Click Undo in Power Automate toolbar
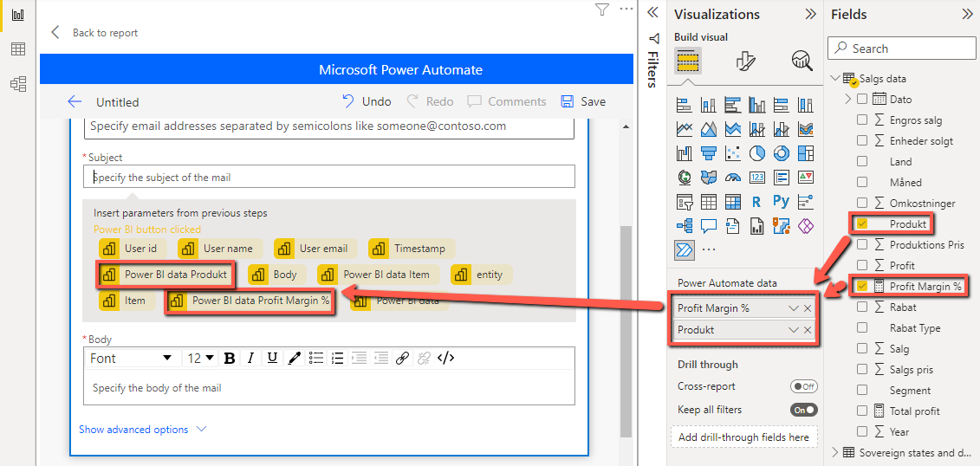Screen dimensions: 980x466 click(x=367, y=102)
